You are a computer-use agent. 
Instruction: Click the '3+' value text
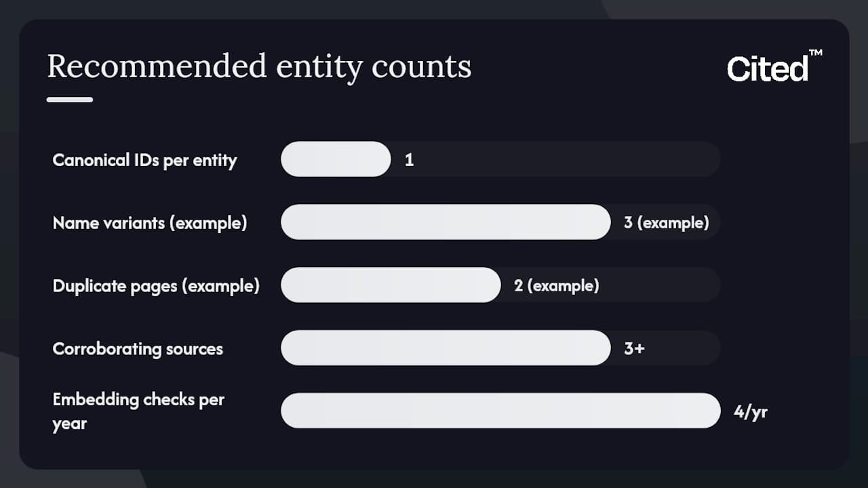pyautogui.click(x=634, y=348)
